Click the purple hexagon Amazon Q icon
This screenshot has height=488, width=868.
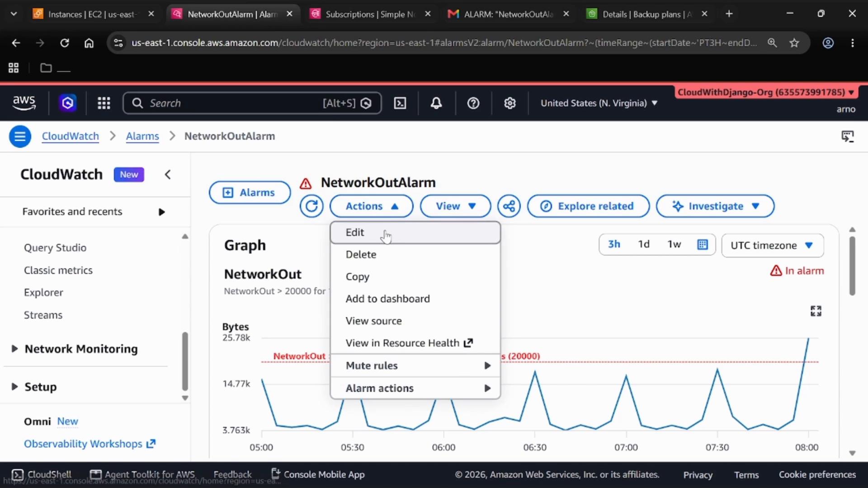pyautogui.click(x=68, y=103)
